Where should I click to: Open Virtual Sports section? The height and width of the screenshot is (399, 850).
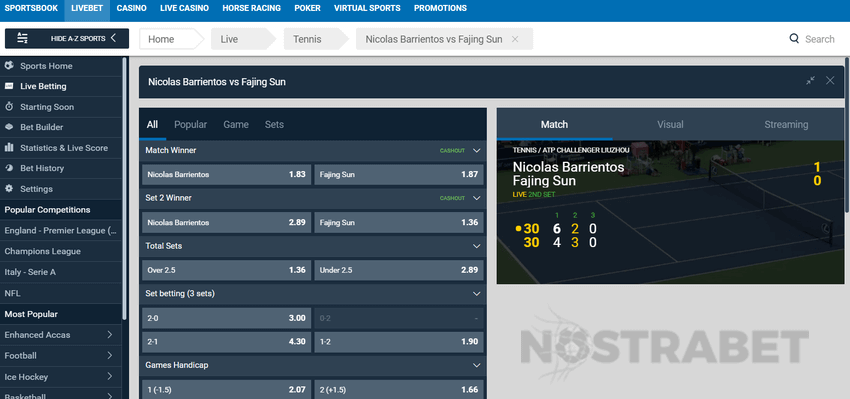point(367,8)
